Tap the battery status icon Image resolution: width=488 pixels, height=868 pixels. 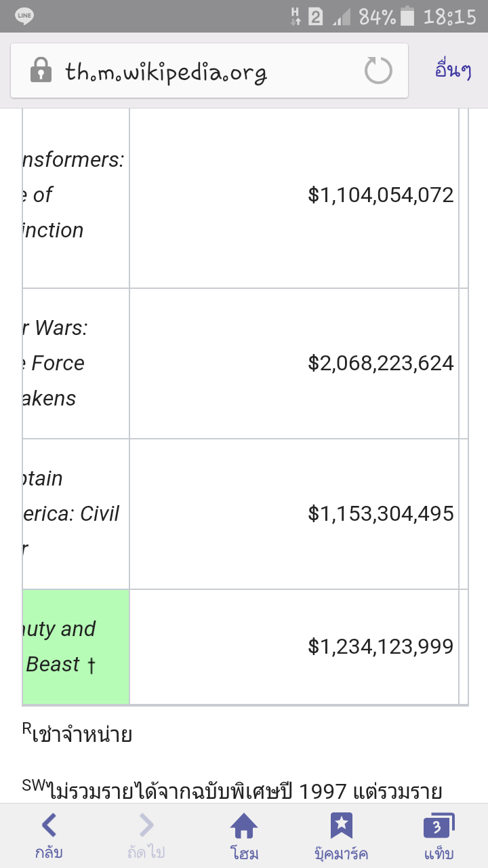tap(407, 16)
